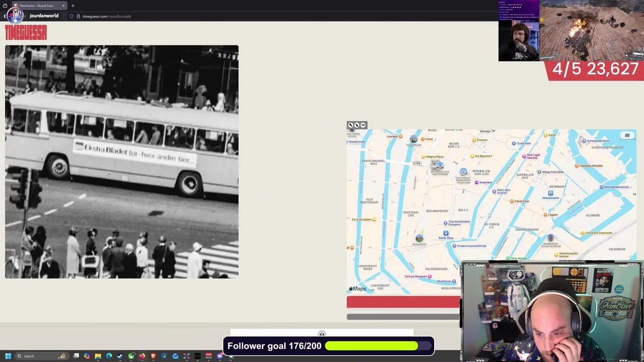Click the TimeGuessr logo

[26, 33]
